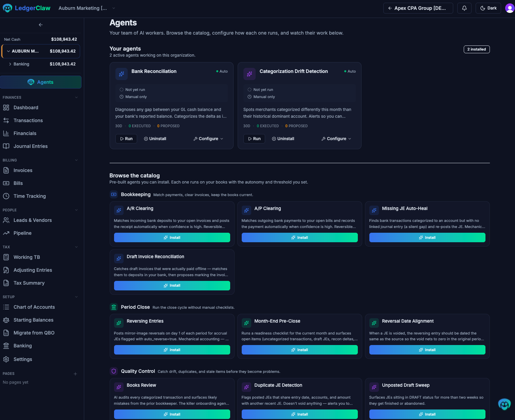The image size is (515, 420).
Task: Install the Duplicate JE Detection agent
Action: [x=300, y=414]
